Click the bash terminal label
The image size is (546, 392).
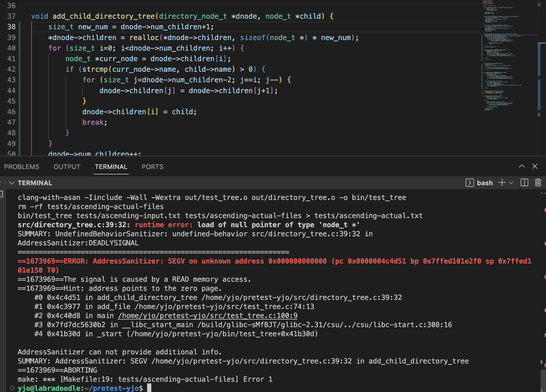point(485,183)
